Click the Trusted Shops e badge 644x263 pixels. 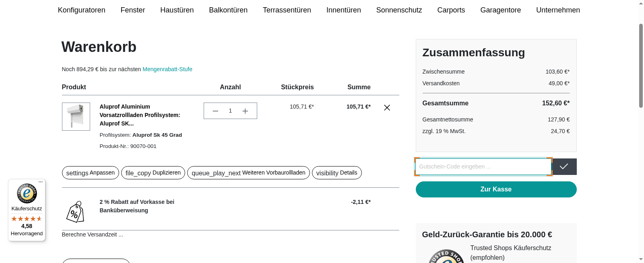pyautogui.click(x=26, y=194)
